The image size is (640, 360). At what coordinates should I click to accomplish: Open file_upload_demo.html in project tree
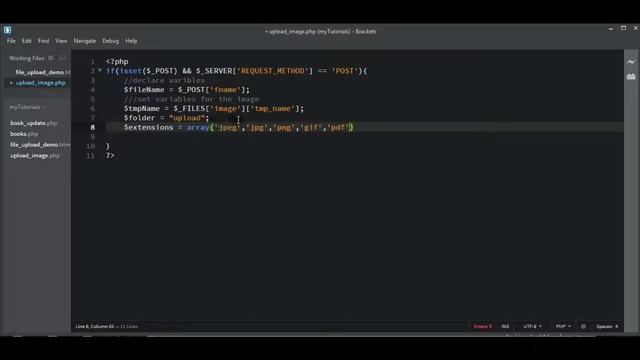(40, 145)
